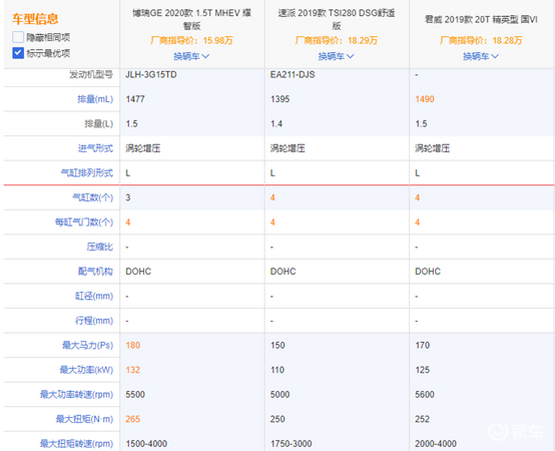Screen dimensions: 555x451
Task: Click the 配气机构 row label
Action: [x=96, y=271]
